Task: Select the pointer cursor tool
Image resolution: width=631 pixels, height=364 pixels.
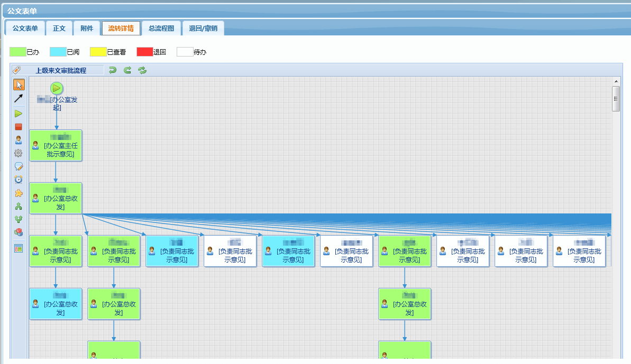Action: 19,85
